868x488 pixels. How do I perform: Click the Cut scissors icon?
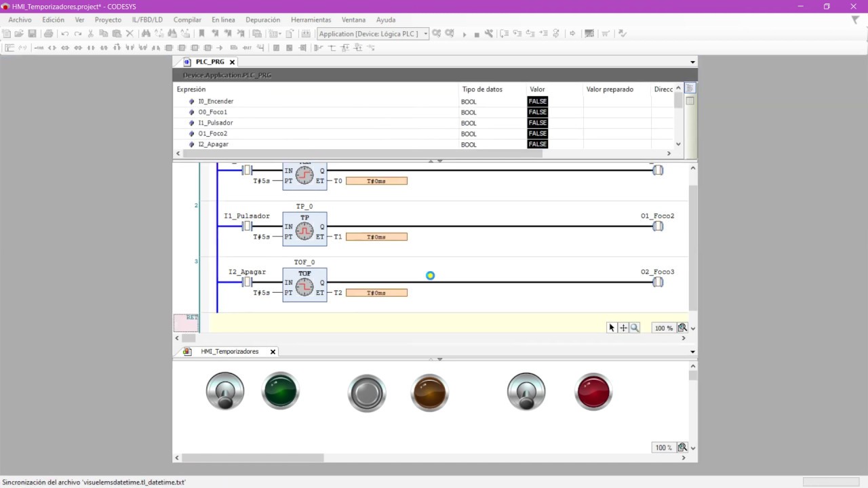coord(90,33)
